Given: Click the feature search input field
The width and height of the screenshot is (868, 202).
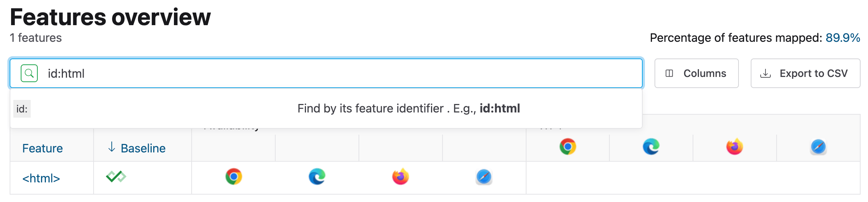Looking at the screenshot, I should [333, 73].
